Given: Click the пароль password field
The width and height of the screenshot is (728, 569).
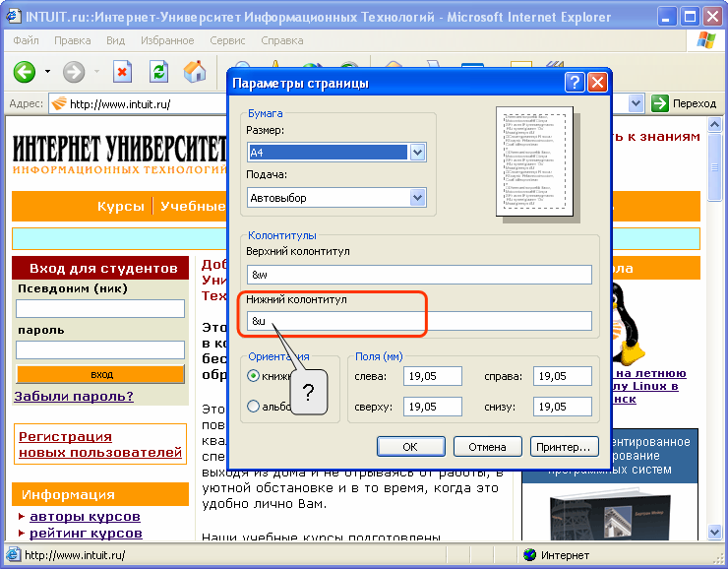Looking at the screenshot, I should (100, 349).
